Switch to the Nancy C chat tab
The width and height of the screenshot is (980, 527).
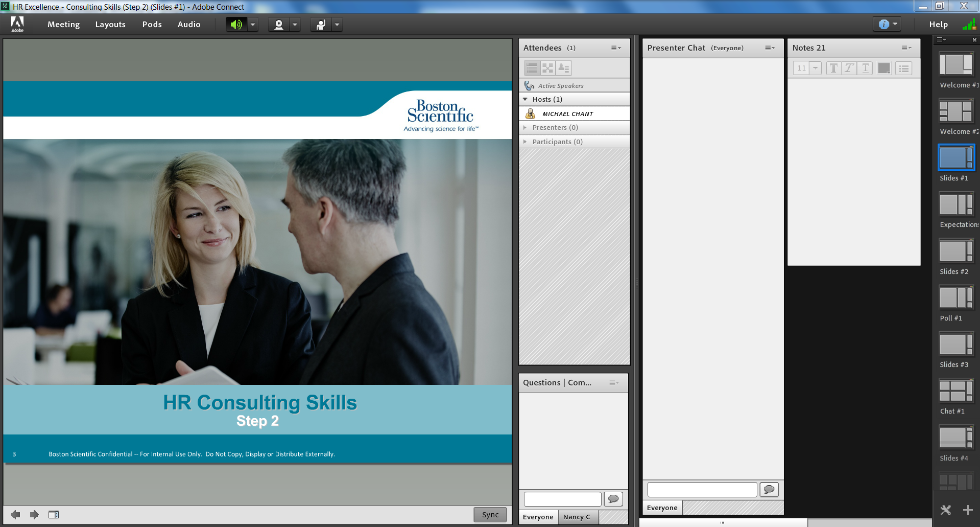(x=578, y=517)
